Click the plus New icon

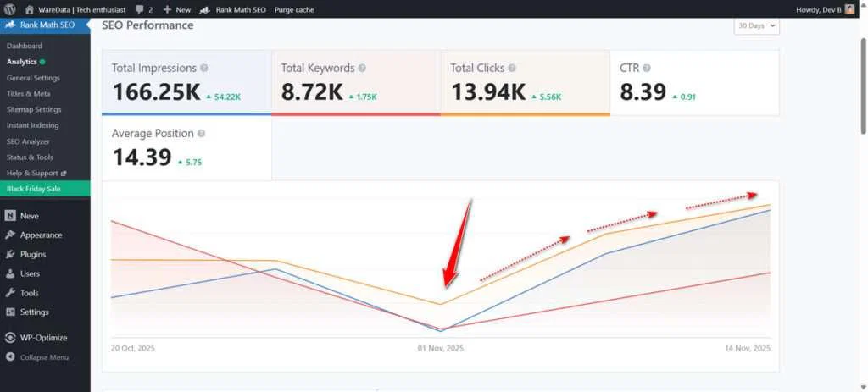pos(167,9)
